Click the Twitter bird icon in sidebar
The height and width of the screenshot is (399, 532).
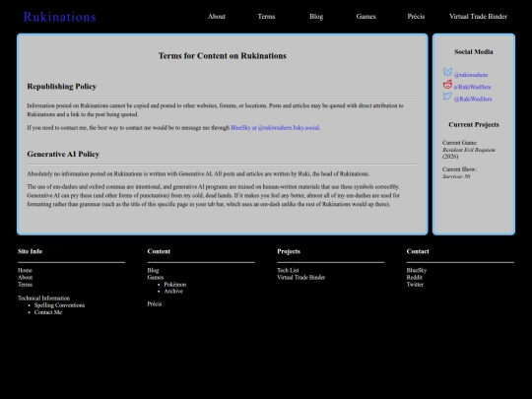(x=447, y=97)
